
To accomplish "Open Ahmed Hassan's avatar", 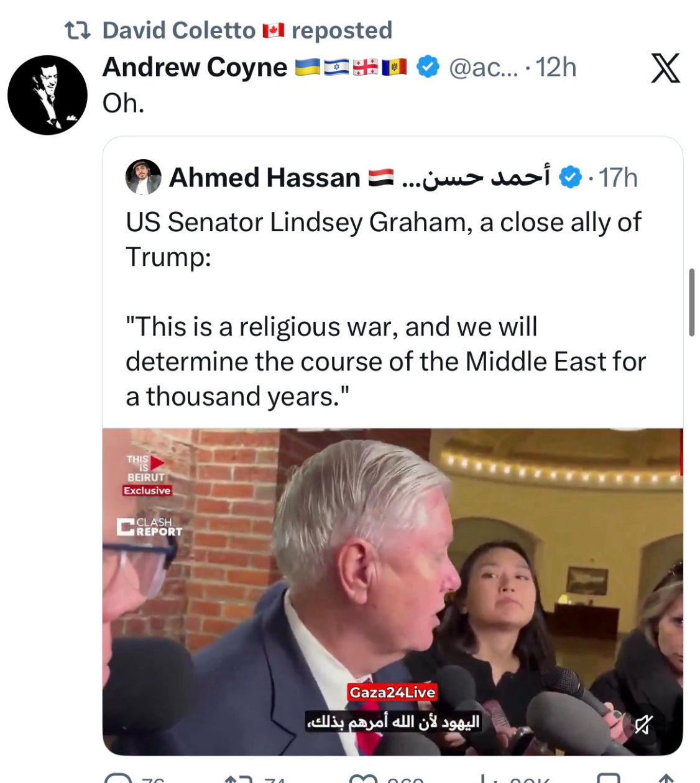I will [143, 177].
